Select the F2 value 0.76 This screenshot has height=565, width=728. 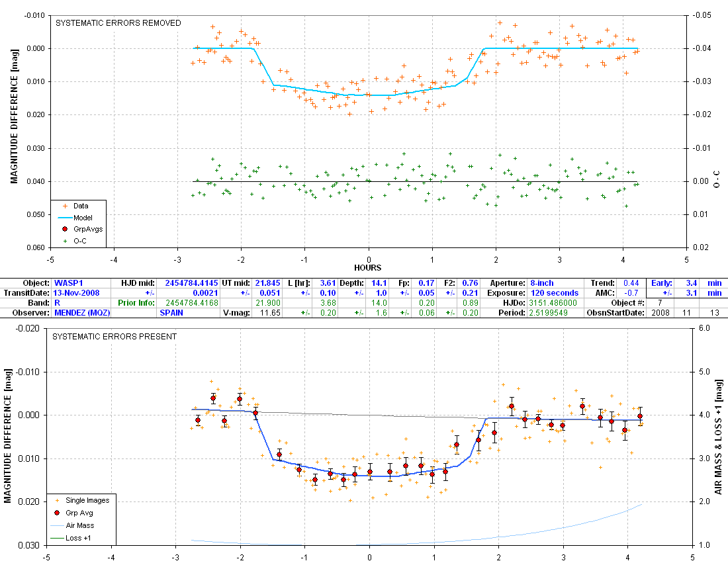[x=471, y=283]
